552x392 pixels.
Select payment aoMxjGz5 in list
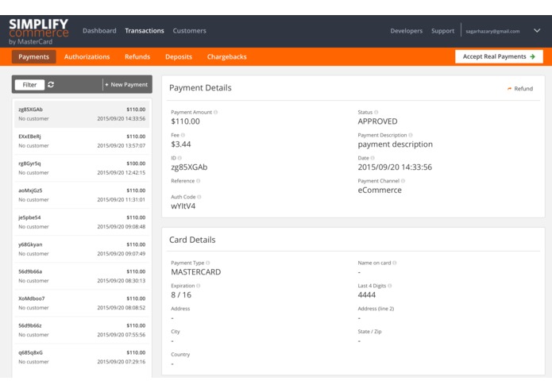82,195
